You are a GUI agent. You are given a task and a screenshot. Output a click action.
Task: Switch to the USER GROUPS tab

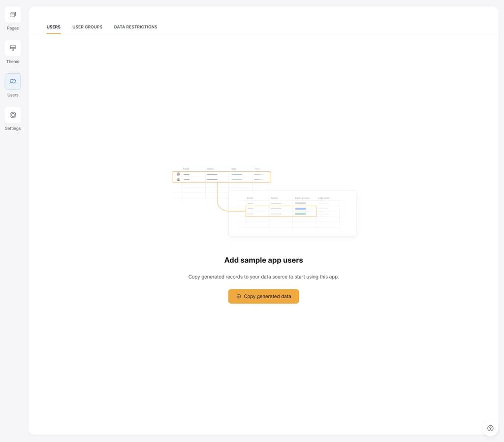click(87, 27)
